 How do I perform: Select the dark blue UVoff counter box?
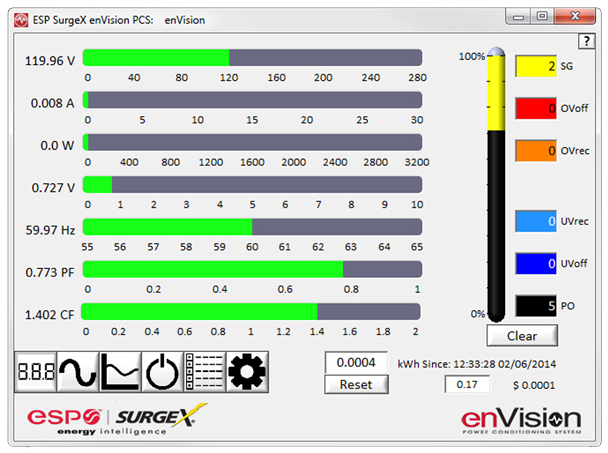pyautogui.click(x=535, y=263)
